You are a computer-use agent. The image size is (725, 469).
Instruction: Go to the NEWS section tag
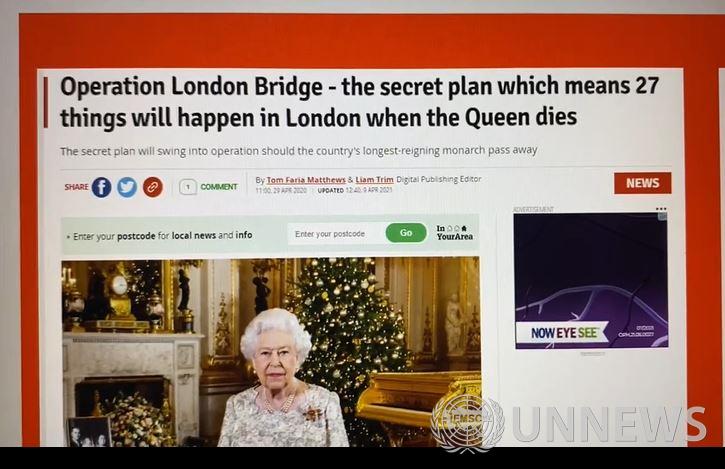pyautogui.click(x=643, y=183)
